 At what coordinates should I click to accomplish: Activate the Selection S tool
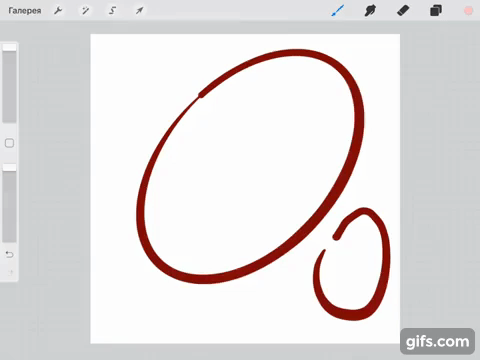click(112, 11)
